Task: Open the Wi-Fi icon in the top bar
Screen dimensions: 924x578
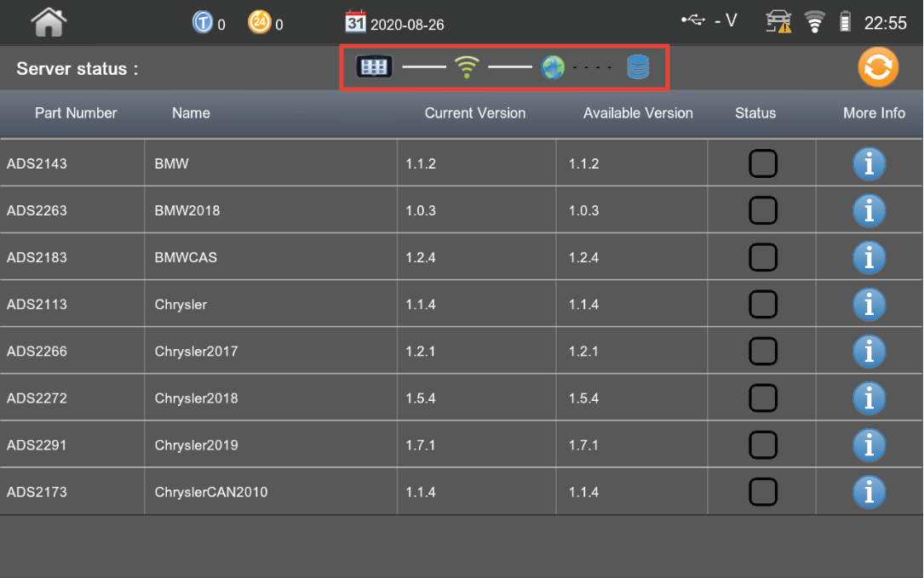Action: [815, 22]
